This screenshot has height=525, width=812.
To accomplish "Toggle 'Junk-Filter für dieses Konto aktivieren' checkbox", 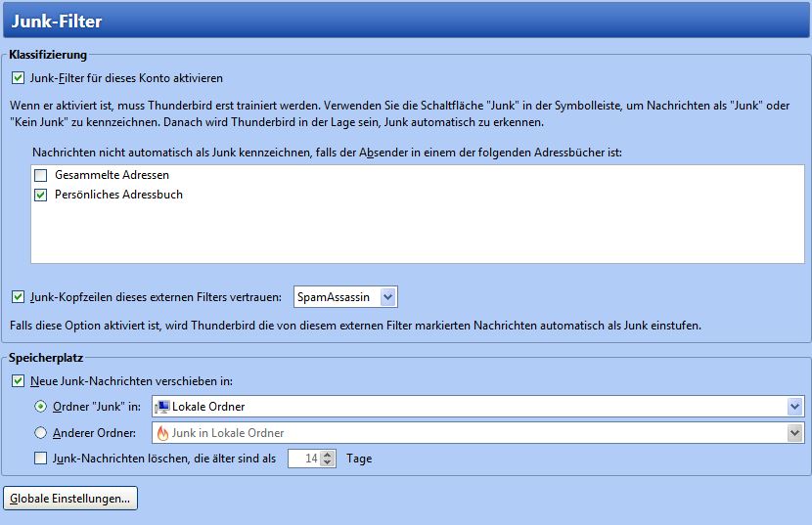I will [19, 78].
